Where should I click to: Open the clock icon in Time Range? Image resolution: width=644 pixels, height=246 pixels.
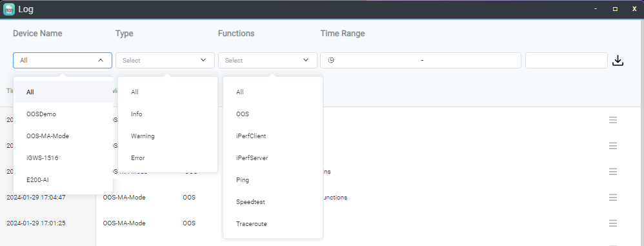tap(331, 61)
